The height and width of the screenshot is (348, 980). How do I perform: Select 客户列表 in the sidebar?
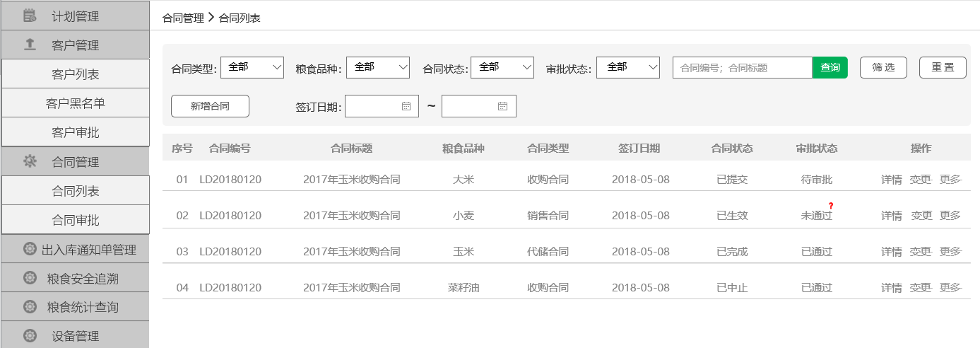click(x=76, y=74)
